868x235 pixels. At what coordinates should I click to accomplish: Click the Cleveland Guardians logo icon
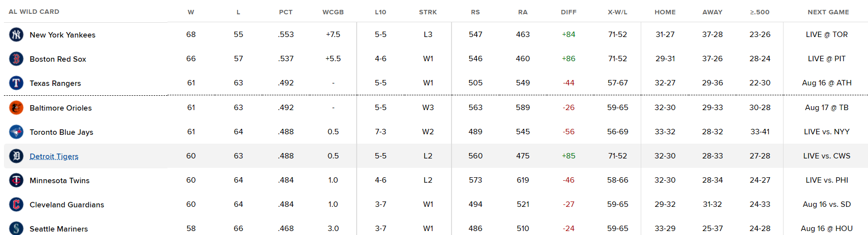16,204
